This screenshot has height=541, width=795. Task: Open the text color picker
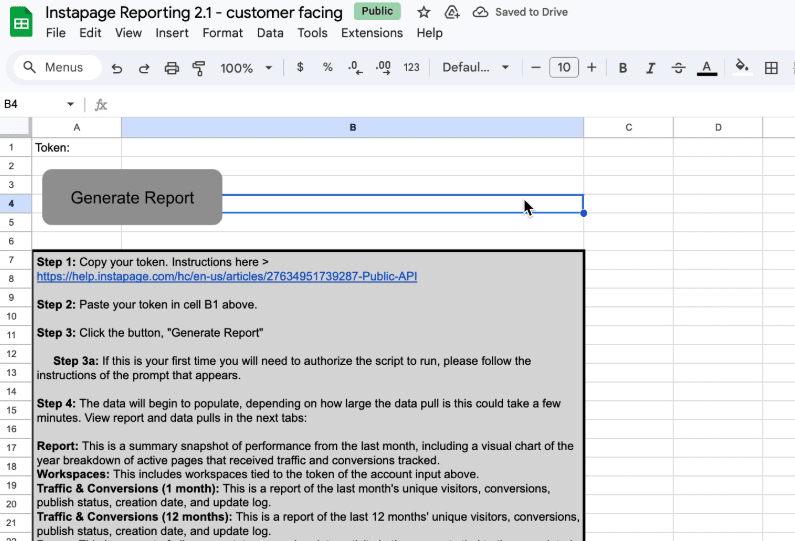[707, 68]
